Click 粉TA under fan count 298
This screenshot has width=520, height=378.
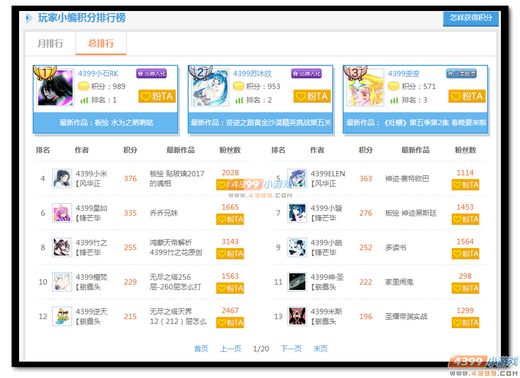(x=465, y=288)
